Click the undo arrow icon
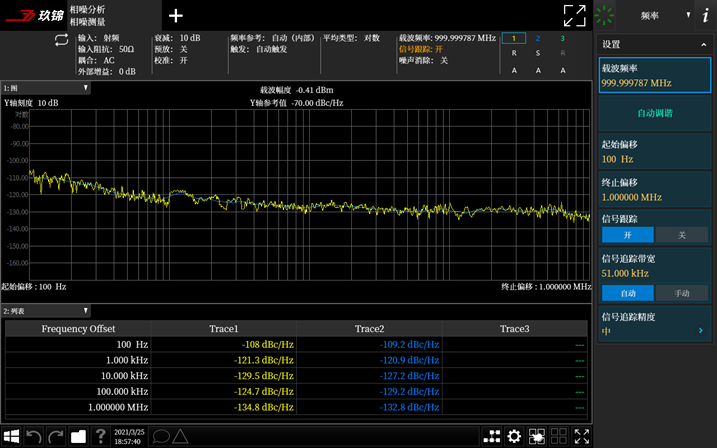Image resolution: width=717 pixels, height=448 pixels. click(x=33, y=436)
